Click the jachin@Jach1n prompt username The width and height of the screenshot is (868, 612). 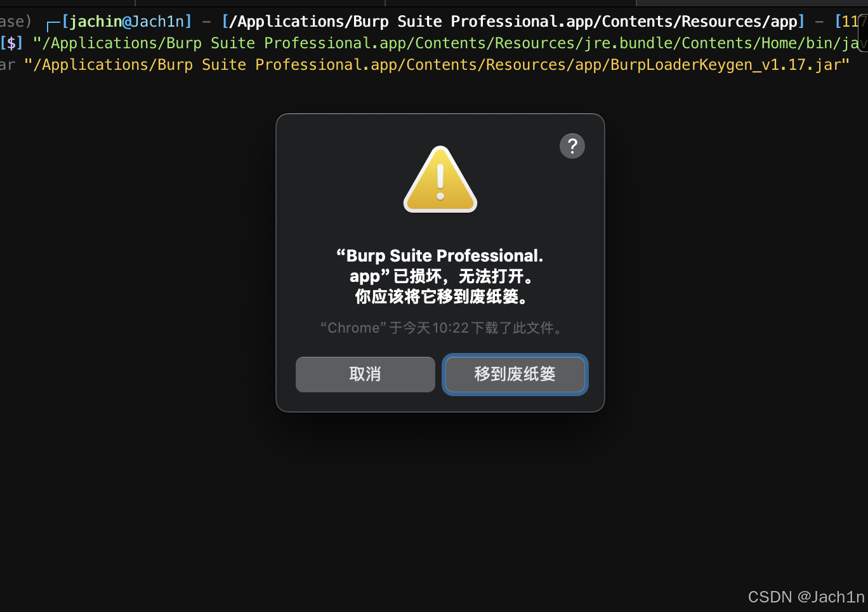point(126,22)
